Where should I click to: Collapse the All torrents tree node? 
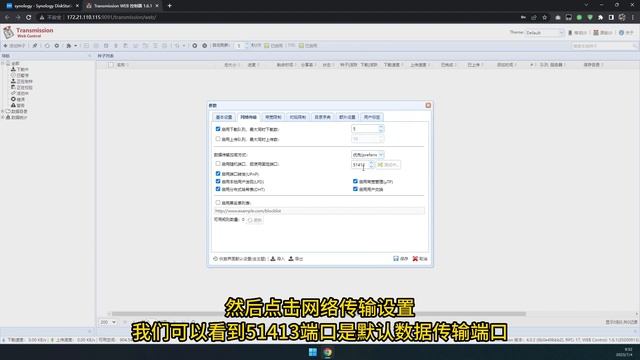tap(3, 63)
